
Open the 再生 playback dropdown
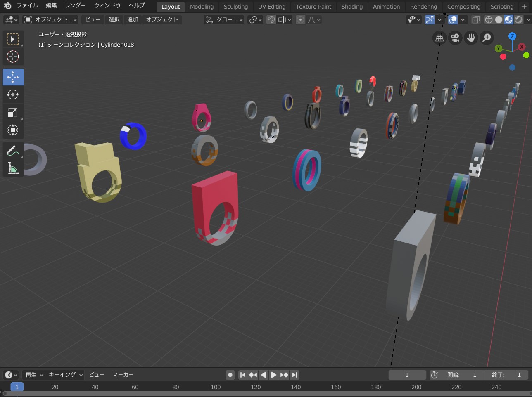tap(34, 375)
